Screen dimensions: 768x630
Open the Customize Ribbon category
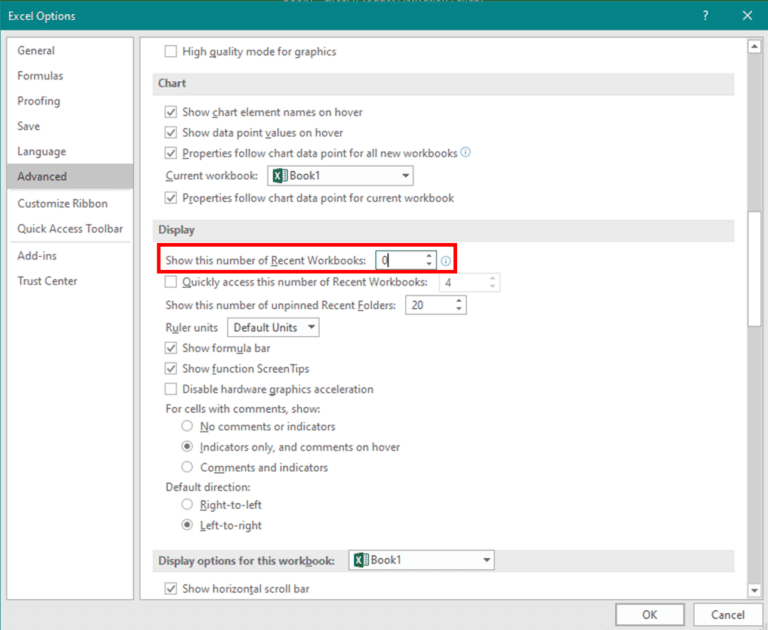click(x=70, y=203)
